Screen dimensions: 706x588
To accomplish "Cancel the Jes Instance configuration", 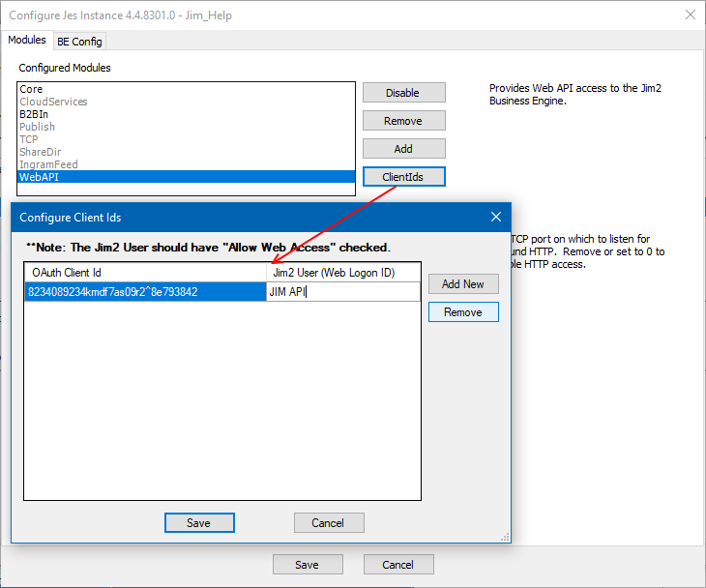I will [398, 565].
